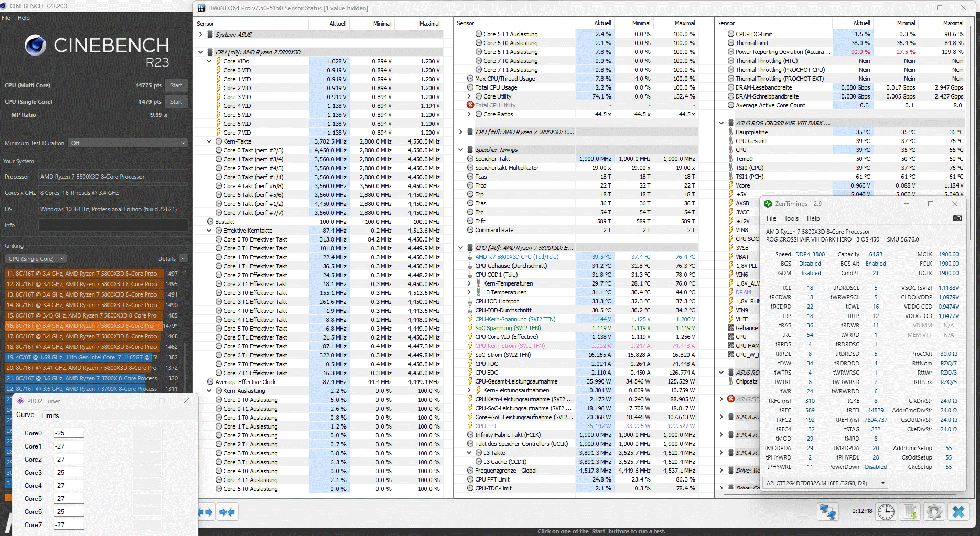Collapse the Kern-Takte tree node

click(x=209, y=141)
